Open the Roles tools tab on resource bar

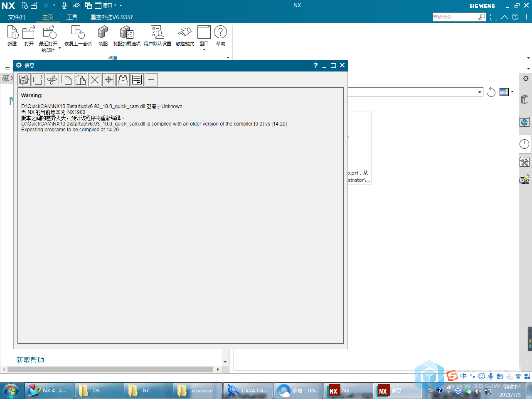click(525, 162)
